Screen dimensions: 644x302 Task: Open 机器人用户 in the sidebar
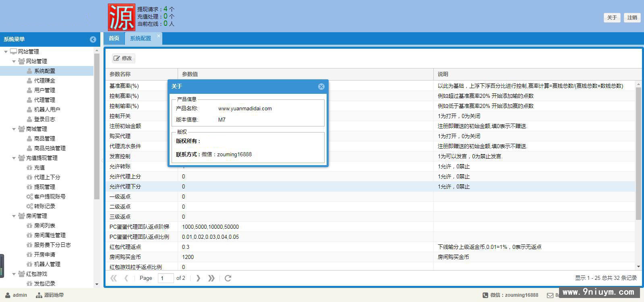pyautogui.click(x=47, y=110)
